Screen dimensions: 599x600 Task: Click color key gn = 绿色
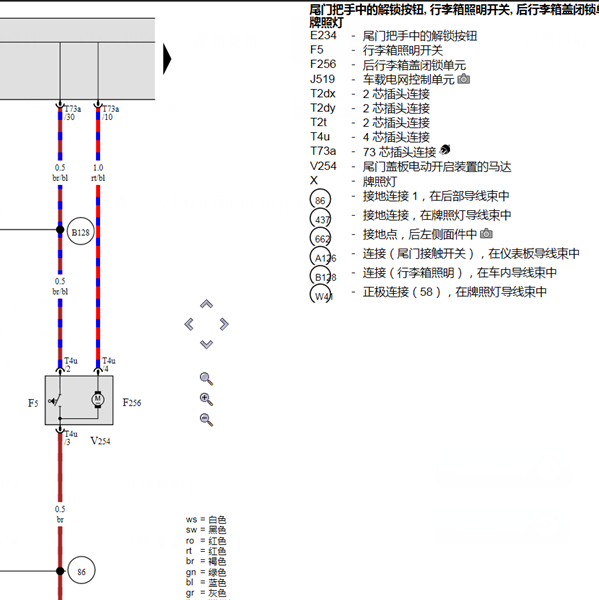click(206, 572)
